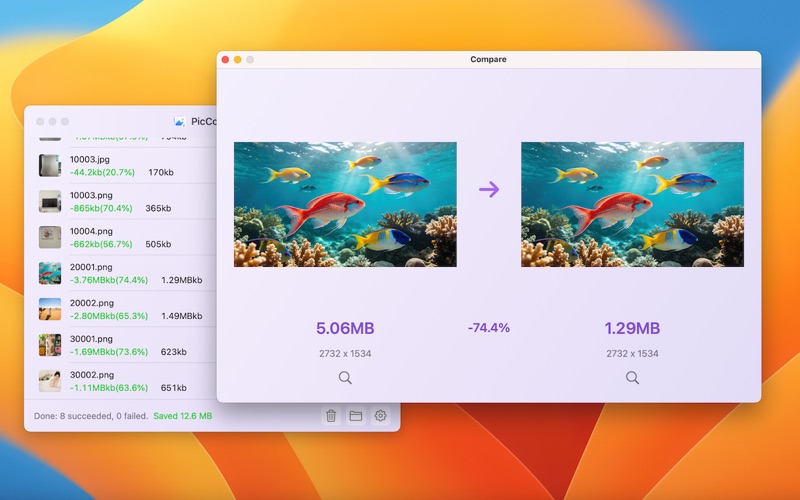Click the savings text -1.11MBkb(63.6%)
The image size is (800, 500).
click(x=109, y=388)
